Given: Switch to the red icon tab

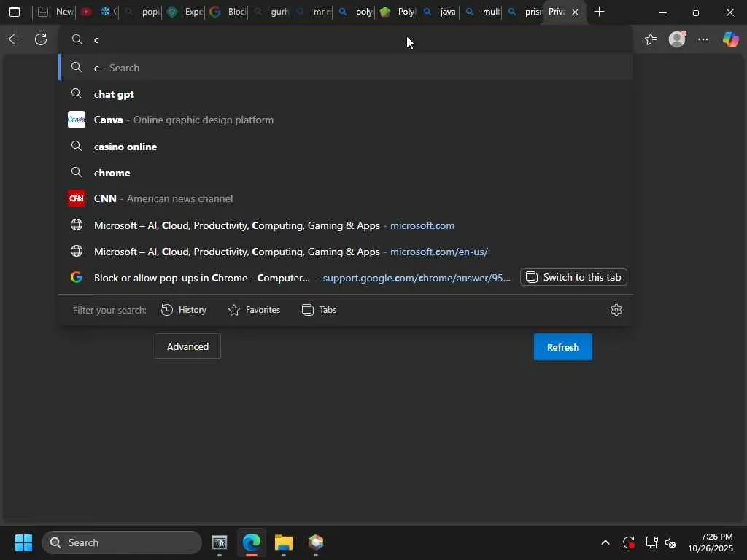Looking at the screenshot, I should [x=86, y=12].
